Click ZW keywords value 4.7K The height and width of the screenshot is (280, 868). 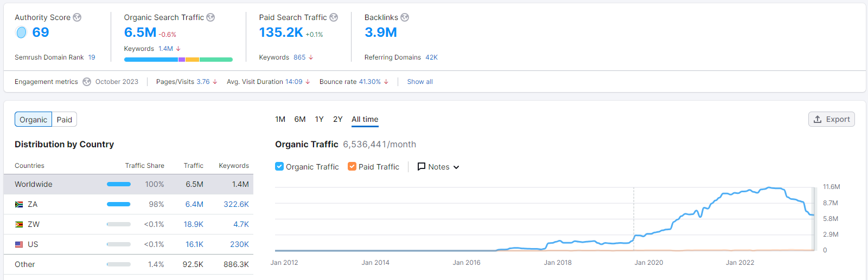tap(241, 224)
